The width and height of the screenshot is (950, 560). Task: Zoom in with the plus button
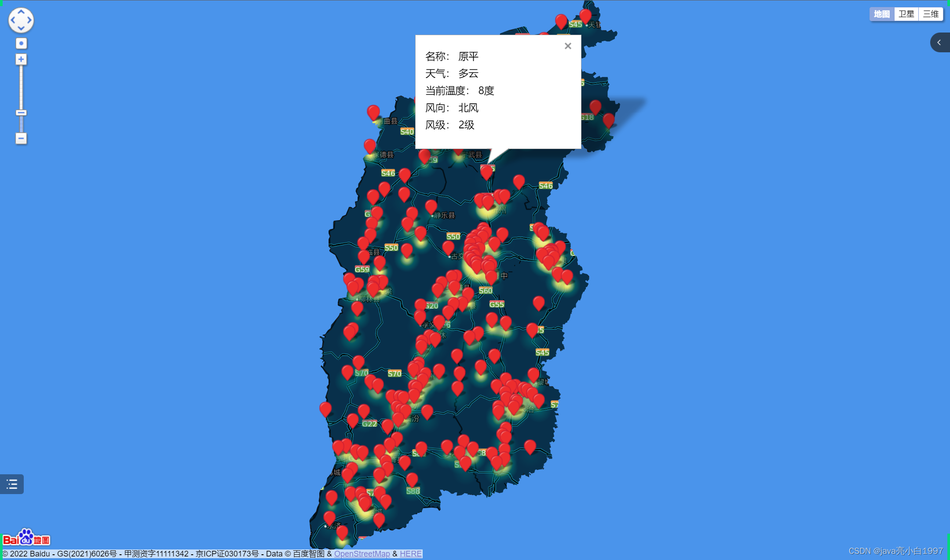pyautogui.click(x=21, y=59)
